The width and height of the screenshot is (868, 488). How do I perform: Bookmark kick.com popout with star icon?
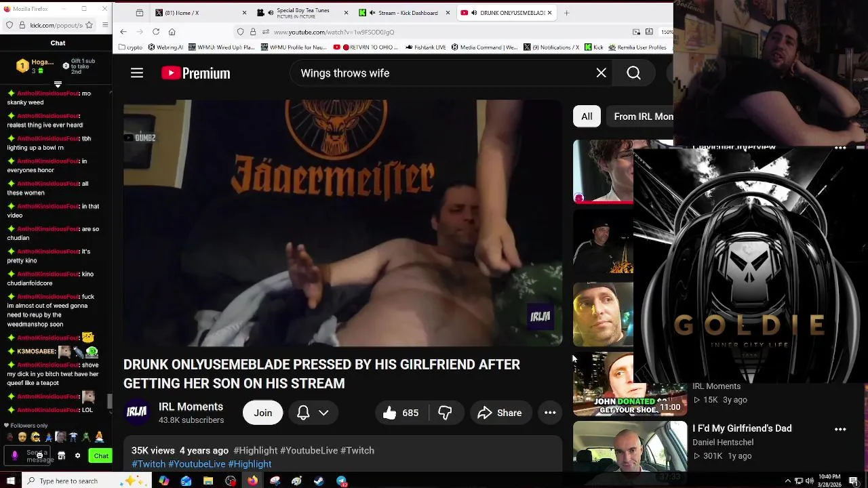(88, 25)
